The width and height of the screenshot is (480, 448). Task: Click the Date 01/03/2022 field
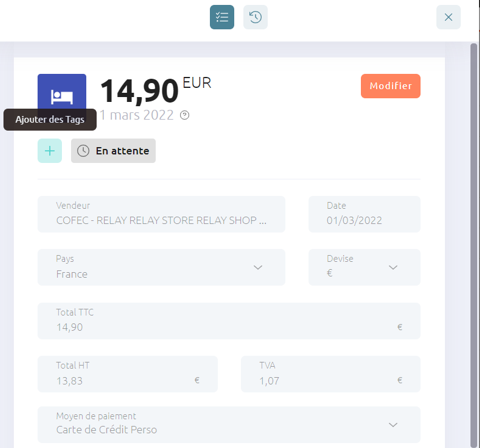tap(364, 214)
